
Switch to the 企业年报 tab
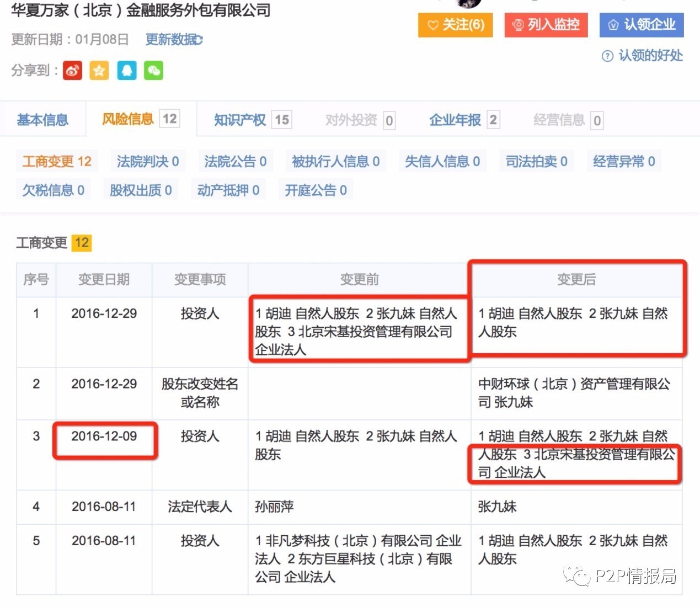pos(464,120)
